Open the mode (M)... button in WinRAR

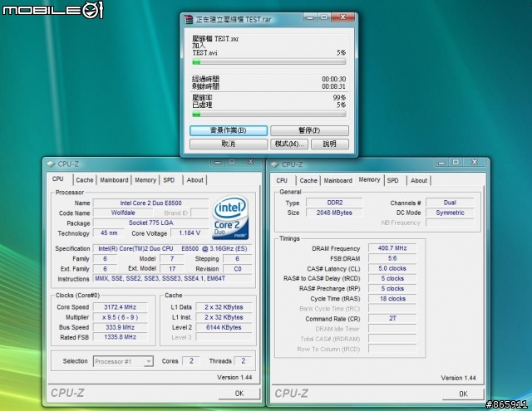[289, 144]
